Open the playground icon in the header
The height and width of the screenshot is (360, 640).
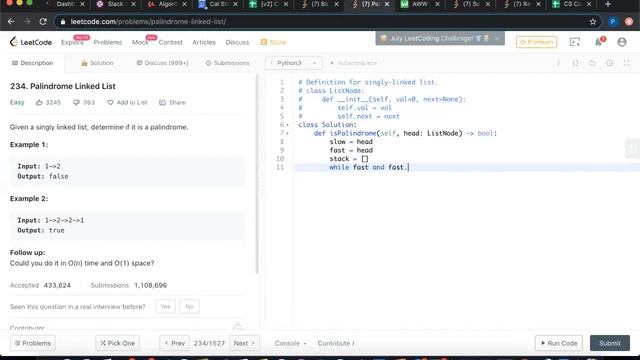(x=575, y=42)
